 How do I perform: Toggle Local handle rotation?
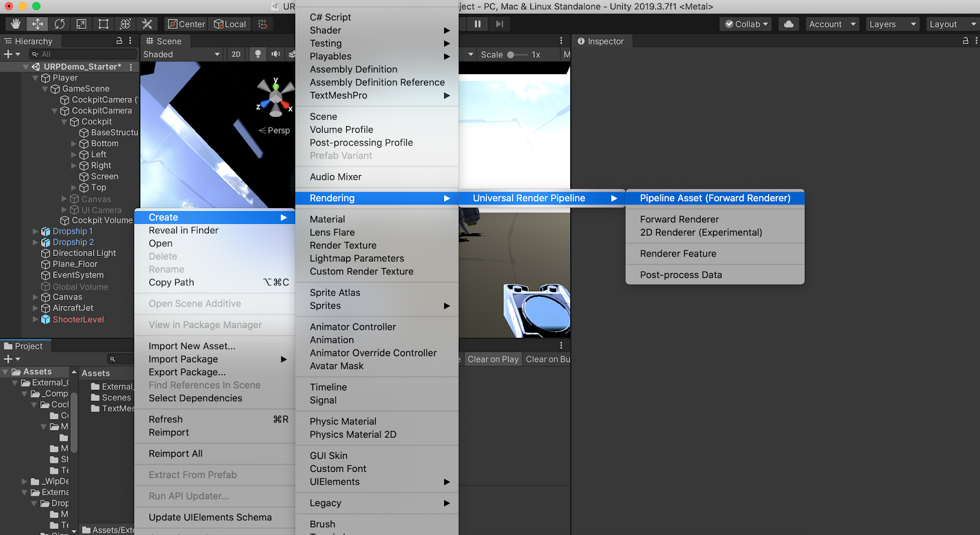pyautogui.click(x=230, y=24)
